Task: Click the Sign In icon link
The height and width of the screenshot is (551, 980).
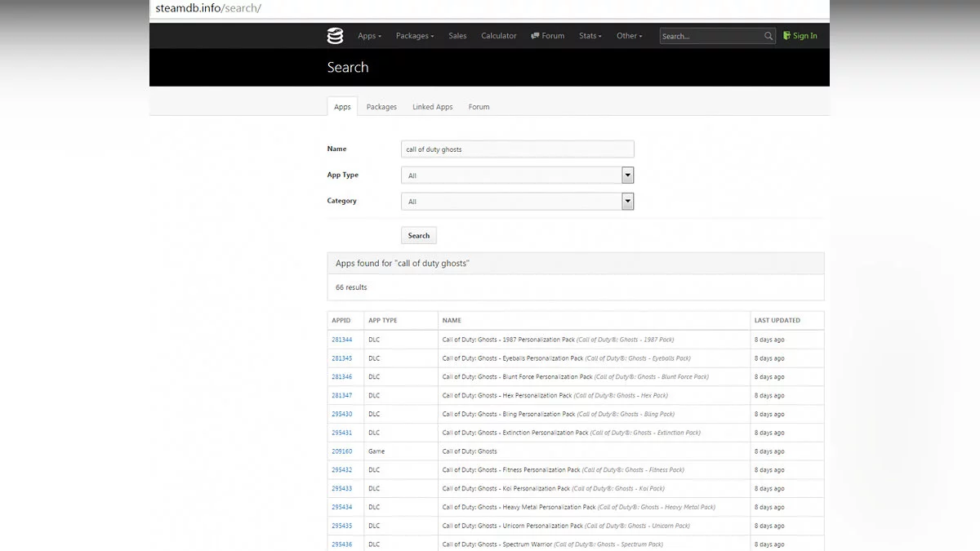Action: point(800,36)
